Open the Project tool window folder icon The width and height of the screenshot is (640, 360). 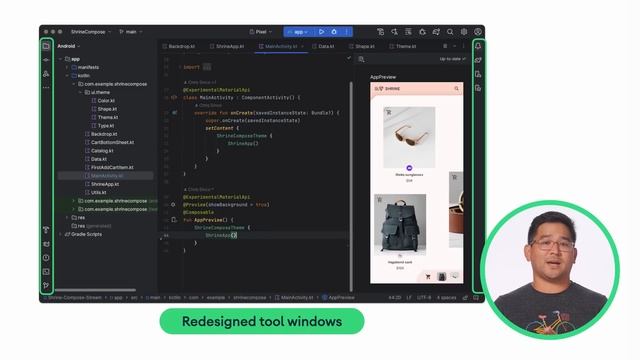[x=46, y=46]
